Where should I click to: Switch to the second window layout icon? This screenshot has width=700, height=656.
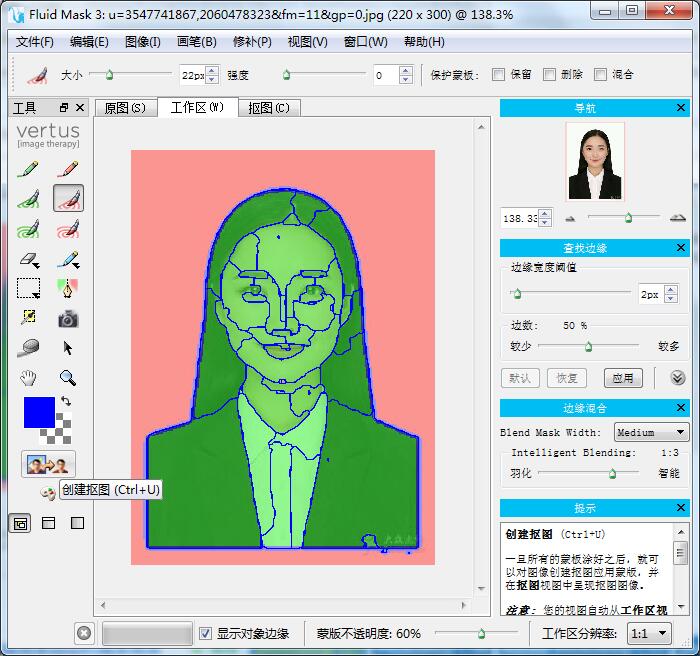pos(48,522)
